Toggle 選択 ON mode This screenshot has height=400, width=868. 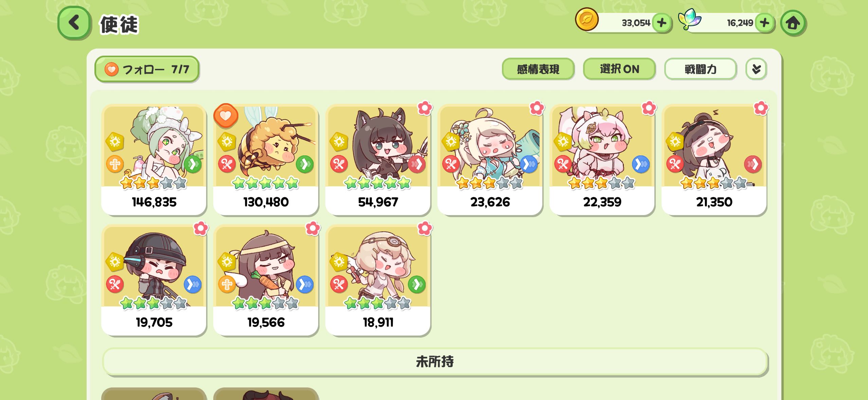619,69
